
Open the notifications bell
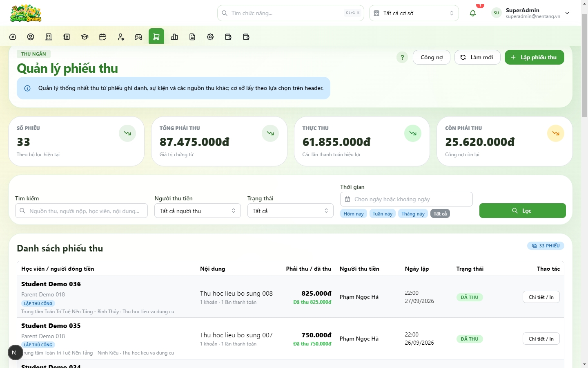473,13
